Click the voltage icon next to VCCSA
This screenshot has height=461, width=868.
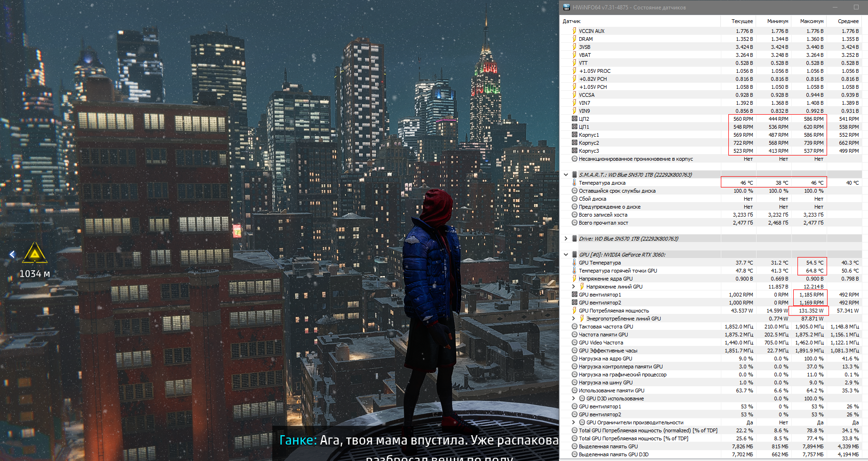[x=574, y=95]
